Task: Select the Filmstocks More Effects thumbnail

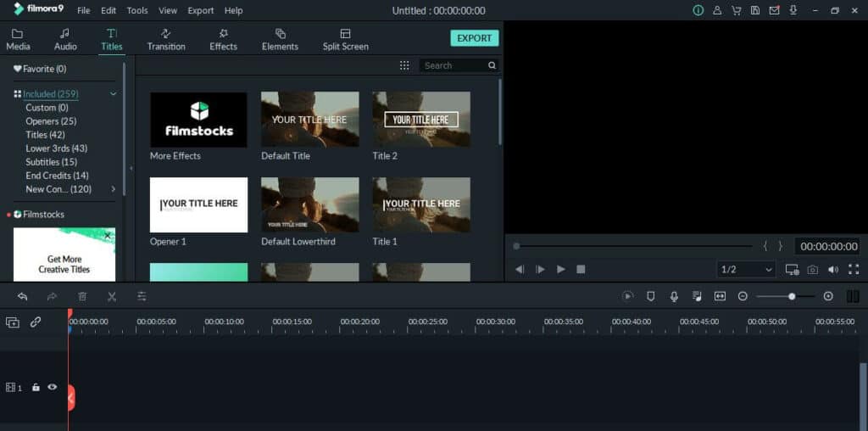Action: (198, 119)
